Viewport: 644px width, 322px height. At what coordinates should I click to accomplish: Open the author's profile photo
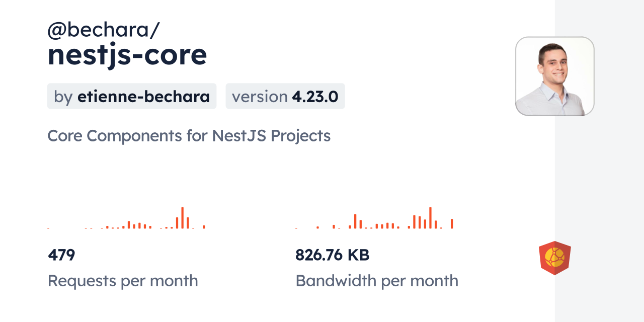[x=554, y=76]
